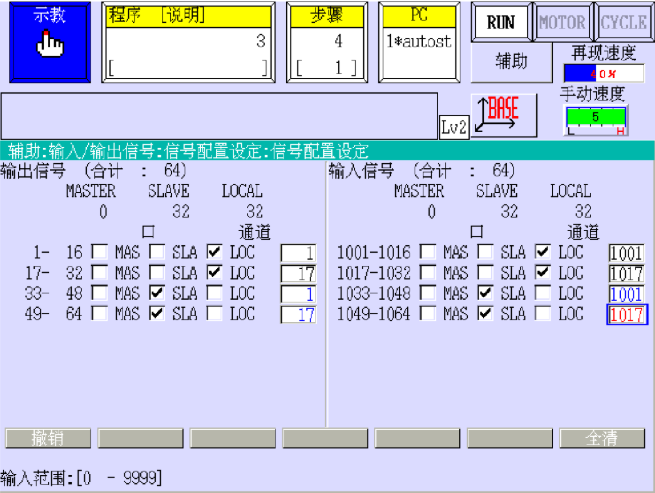This screenshot has width=655, height=493.
Task: Uncheck LOC for output signals 17-32
Action: [x=214, y=272]
